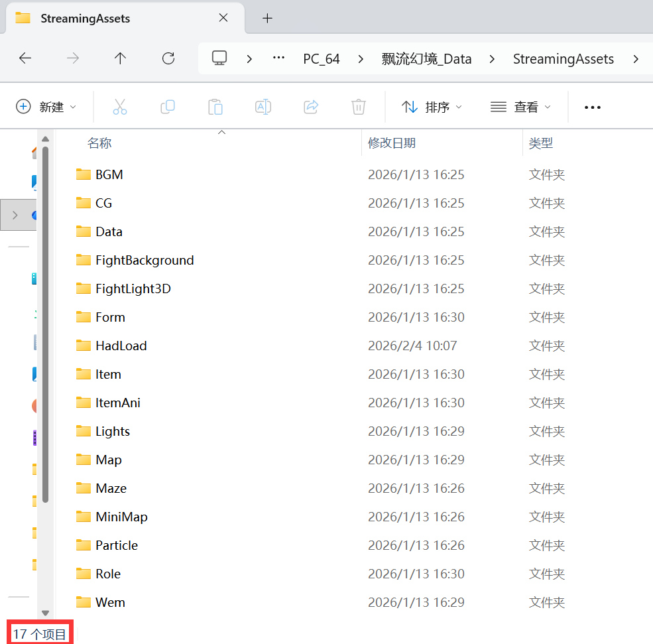Expand the chevron after StreamingAssets in path
The height and width of the screenshot is (644, 653).
coord(636,59)
